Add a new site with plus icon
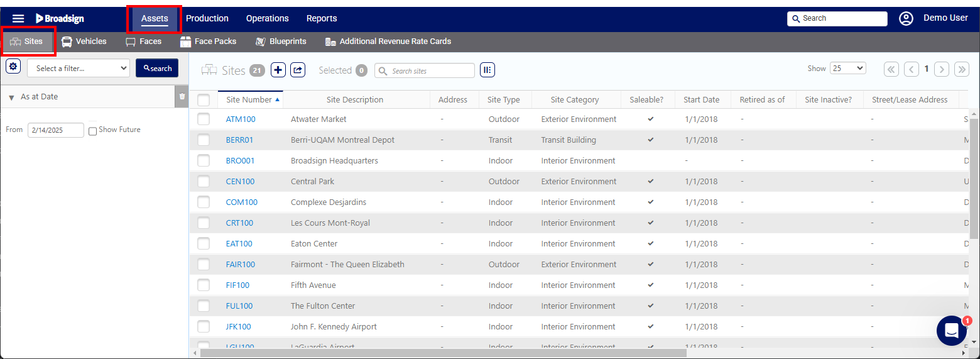Viewport: 980px width, 359px height. point(278,70)
